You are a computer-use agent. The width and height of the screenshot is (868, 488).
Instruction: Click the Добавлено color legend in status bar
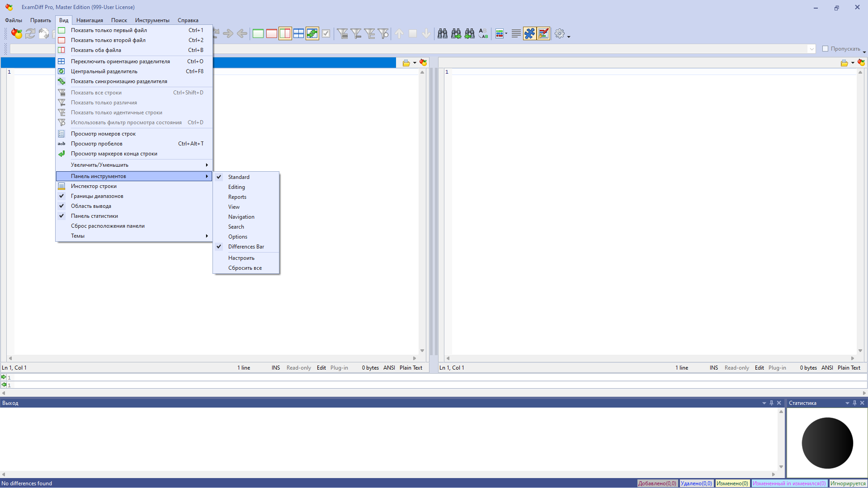(x=657, y=483)
